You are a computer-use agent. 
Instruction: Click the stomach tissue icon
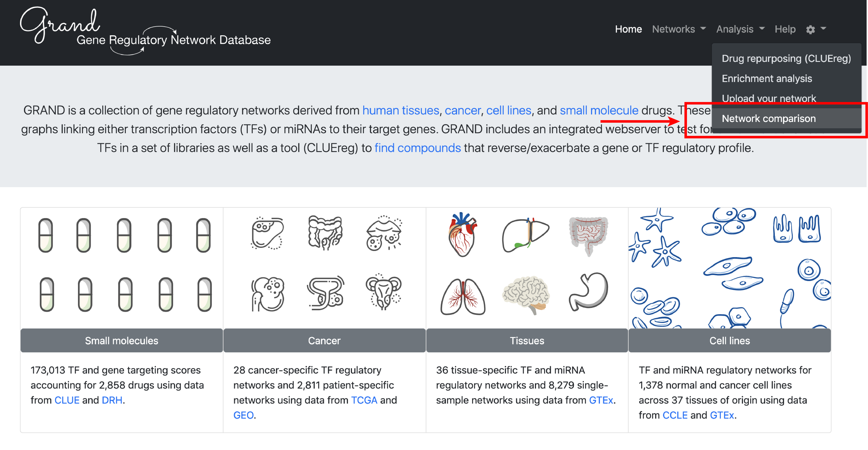pos(588,292)
